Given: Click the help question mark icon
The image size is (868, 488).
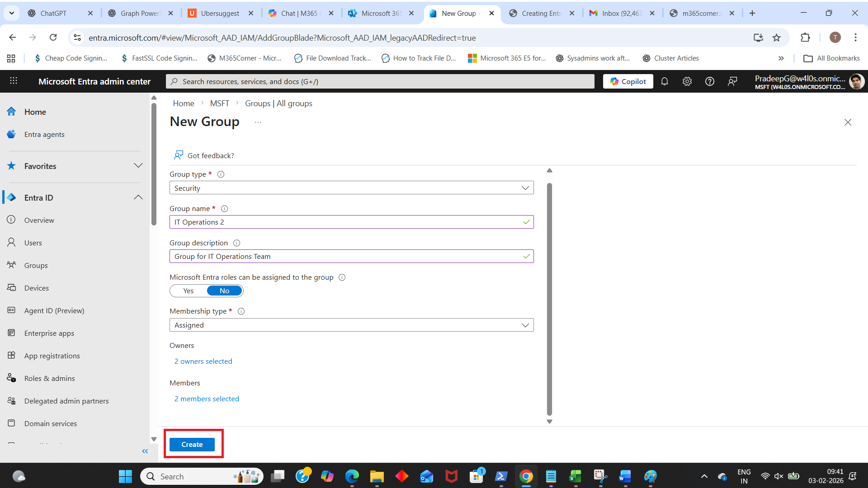Looking at the screenshot, I should coord(710,81).
